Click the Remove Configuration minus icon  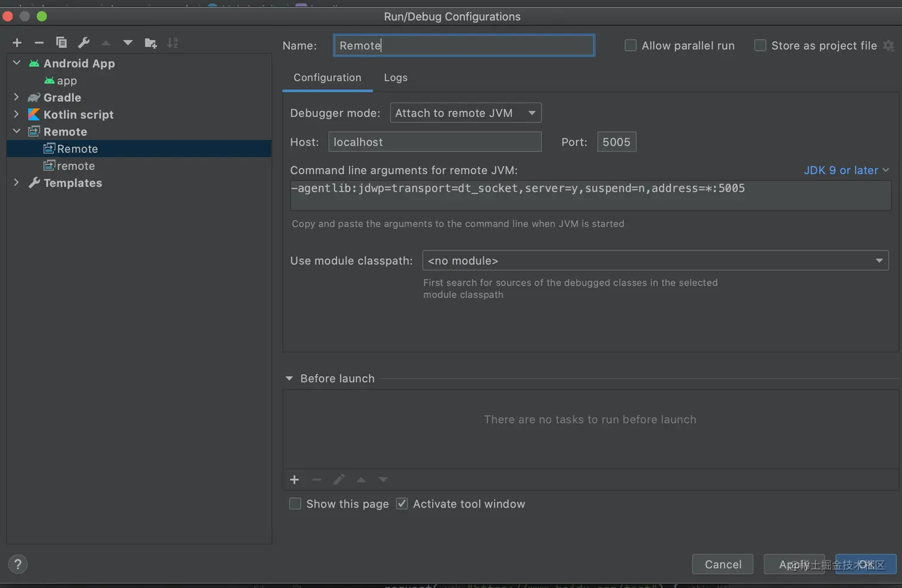tap(39, 42)
